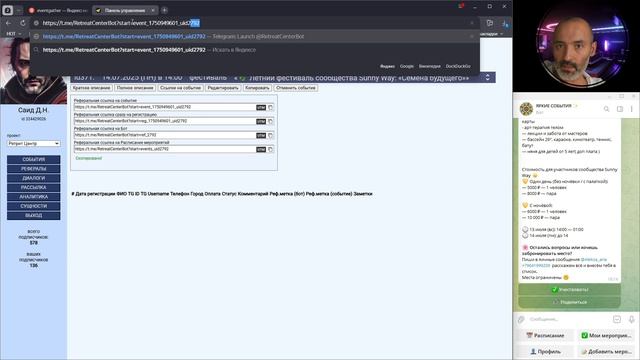The height and width of the screenshot is (360, 640).
Task: Click the Участвовать! button in Telegram
Action: click(569, 289)
